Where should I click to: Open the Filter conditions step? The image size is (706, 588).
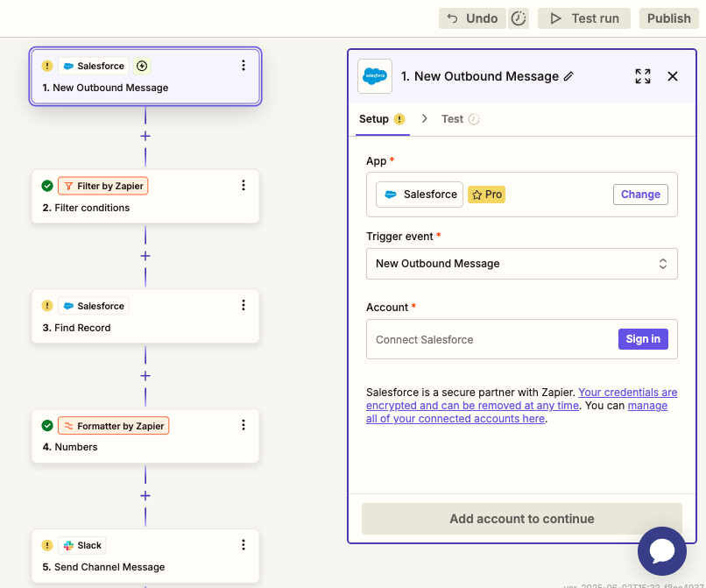145,196
